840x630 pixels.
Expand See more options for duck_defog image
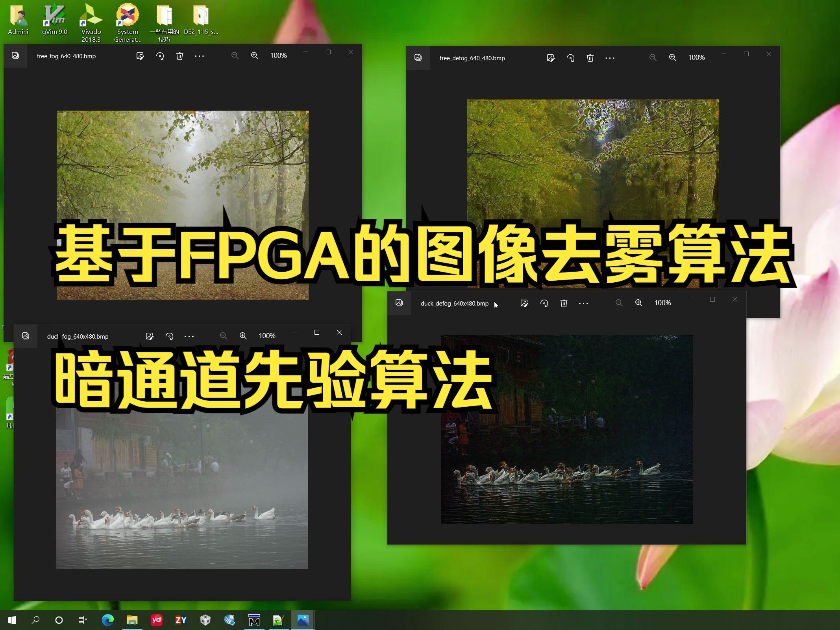click(x=583, y=303)
